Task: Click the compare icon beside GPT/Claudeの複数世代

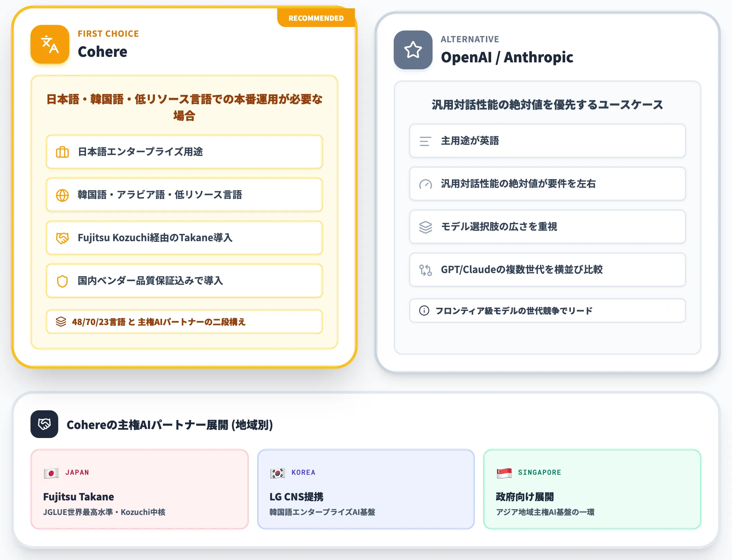Action: point(426,270)
